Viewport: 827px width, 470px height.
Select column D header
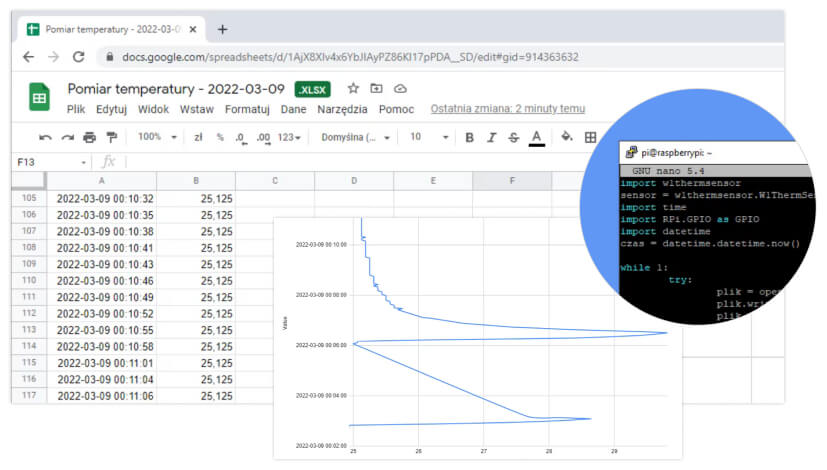(354, 180)
